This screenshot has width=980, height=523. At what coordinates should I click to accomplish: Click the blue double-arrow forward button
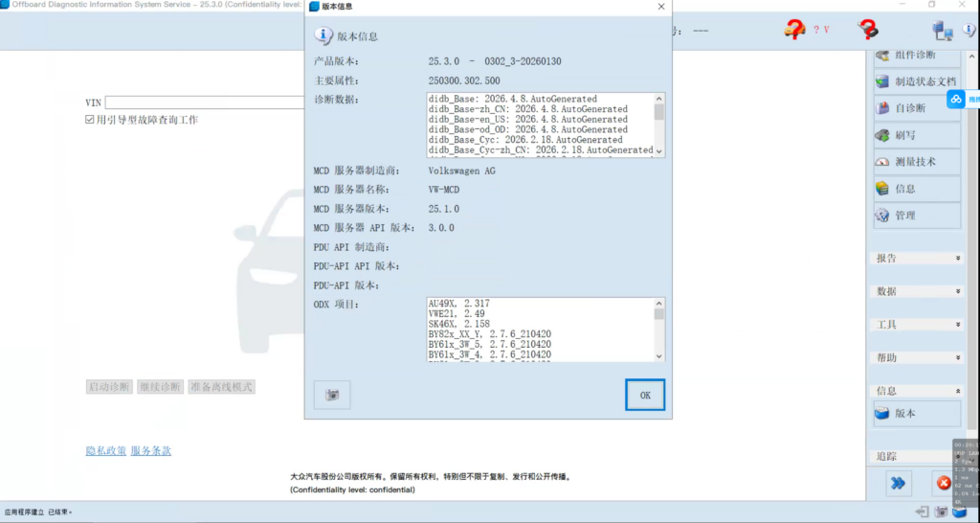(898, 483)
